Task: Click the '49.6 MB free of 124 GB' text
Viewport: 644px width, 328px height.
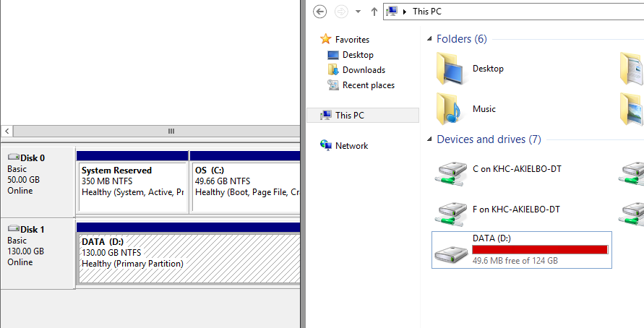Action: pyautogui.click(x=515, y=261)
